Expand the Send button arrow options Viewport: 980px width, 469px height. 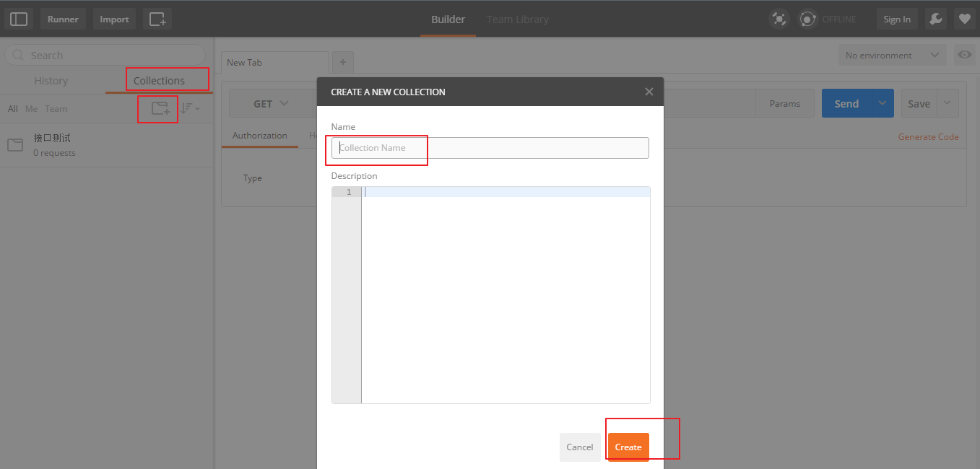pos(883,103)
